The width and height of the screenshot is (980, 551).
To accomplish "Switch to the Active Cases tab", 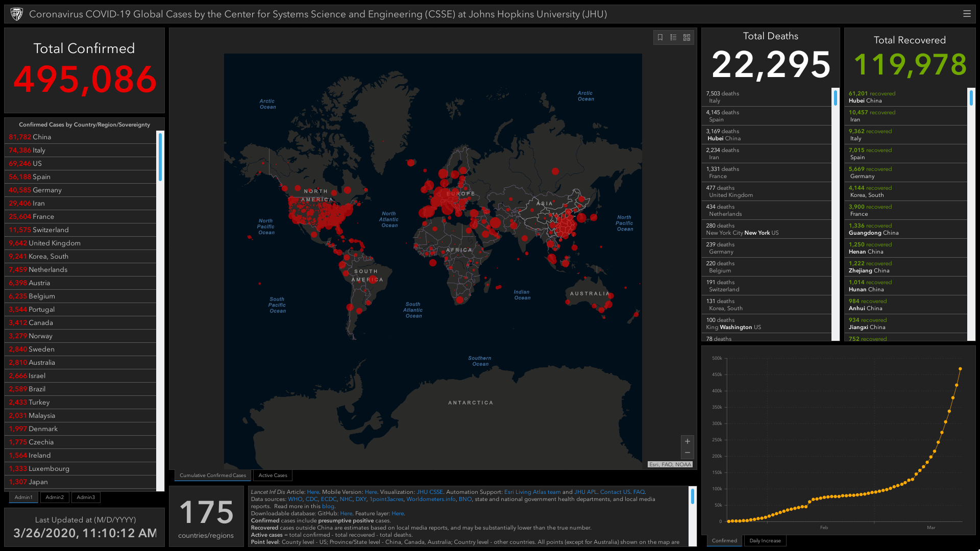I will (x=272, y=475).
